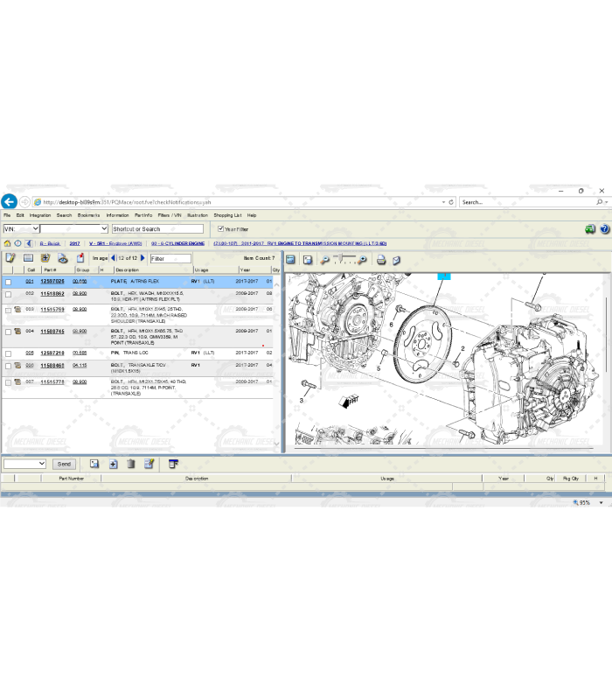This screenshot has width=612, height=700.
Task: Click the zoom-out magnifier above the illustration
Action: [324, 259]
